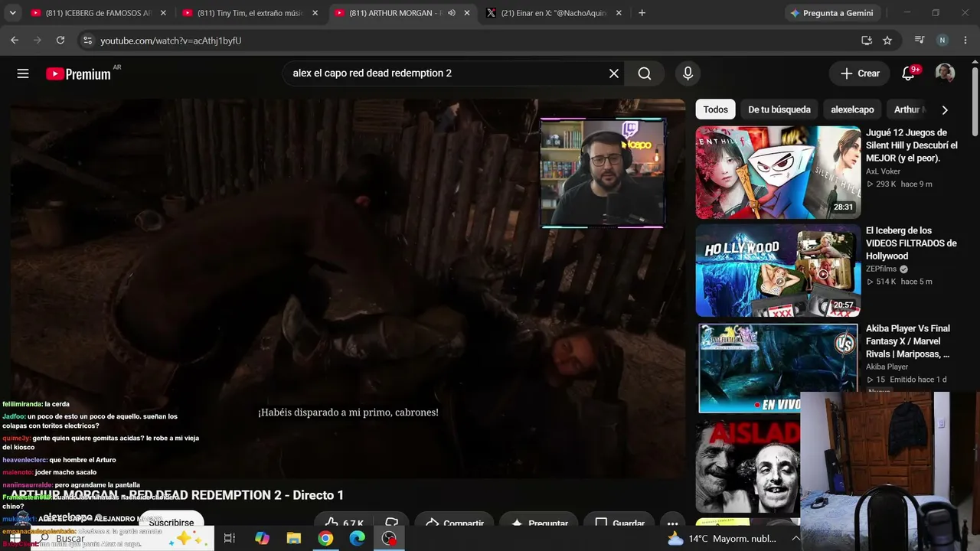Screen dimensions: 980x551
Task: Click the main video player area
Action: 348,289
